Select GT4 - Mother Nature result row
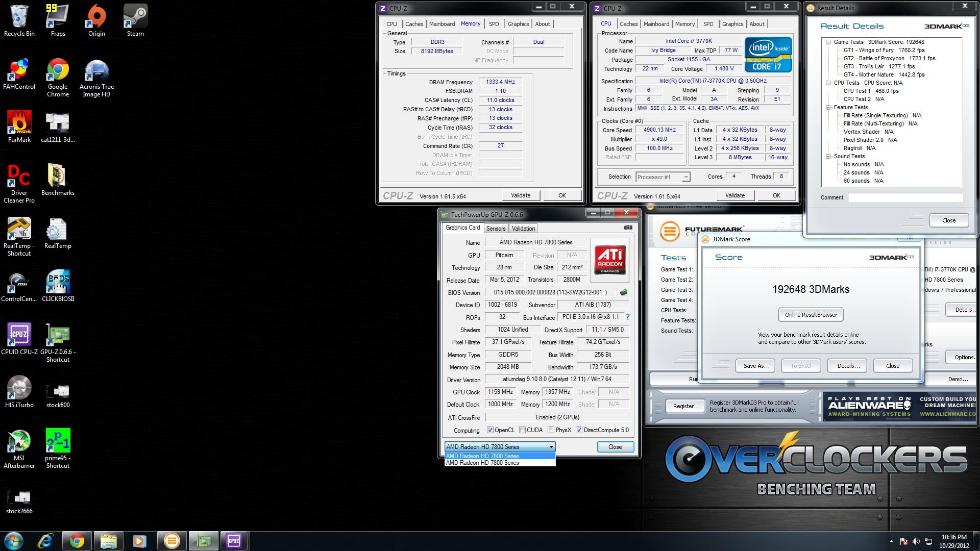980x551 pixels. (x=884, y=74)
